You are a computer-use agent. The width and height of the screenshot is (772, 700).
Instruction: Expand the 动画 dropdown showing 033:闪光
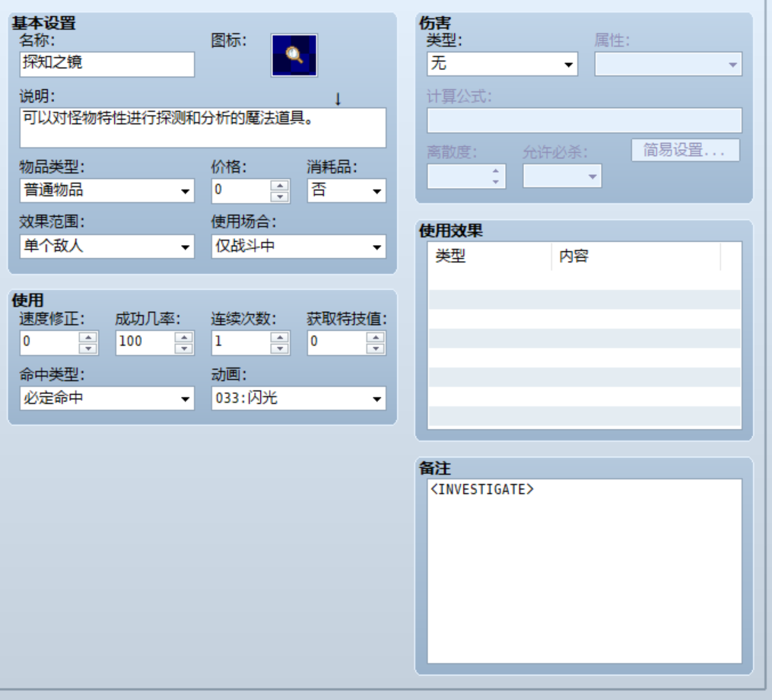[299, 398]
